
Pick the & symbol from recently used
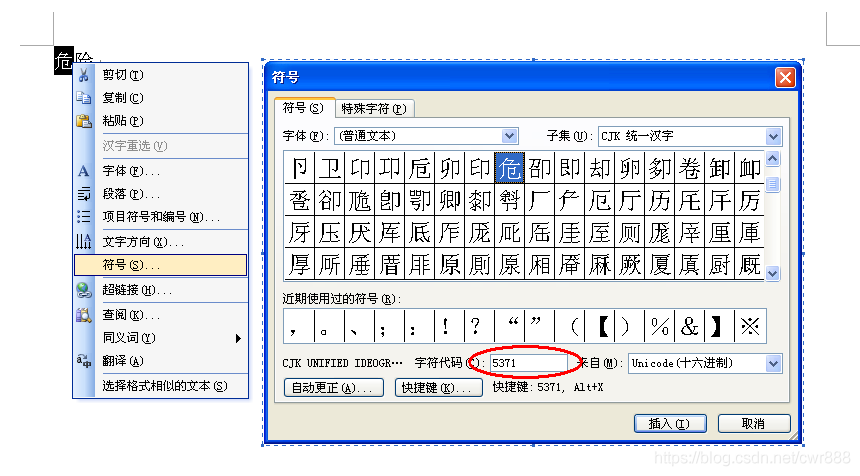689,326
